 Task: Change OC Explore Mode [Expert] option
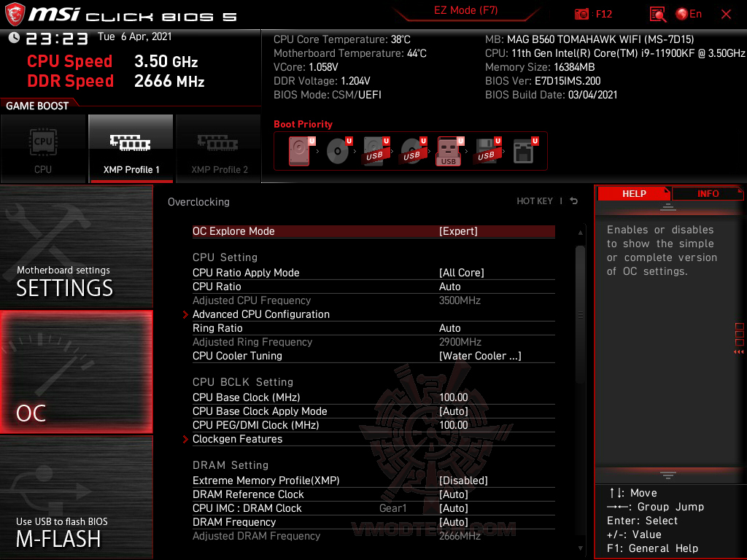point(373,231)
